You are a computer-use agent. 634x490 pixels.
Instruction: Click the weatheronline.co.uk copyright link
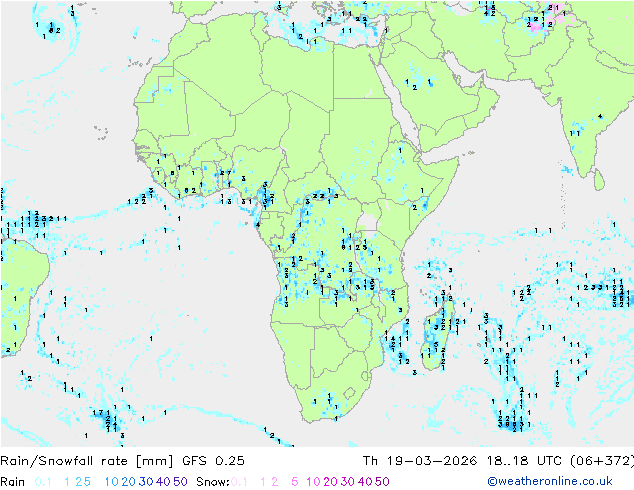click(550, 482)
